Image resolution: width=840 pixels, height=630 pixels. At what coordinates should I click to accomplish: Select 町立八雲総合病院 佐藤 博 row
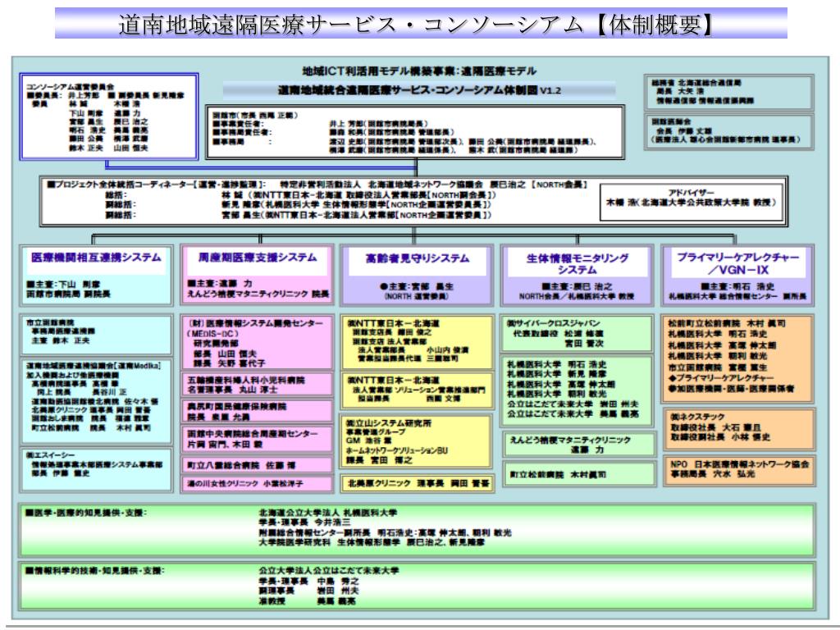point(240,465)
